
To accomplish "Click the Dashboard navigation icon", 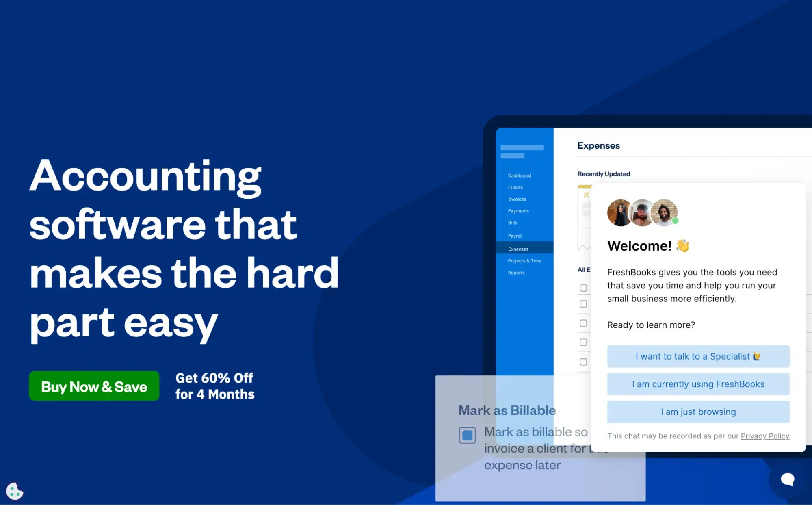I will tap(519, 175).
